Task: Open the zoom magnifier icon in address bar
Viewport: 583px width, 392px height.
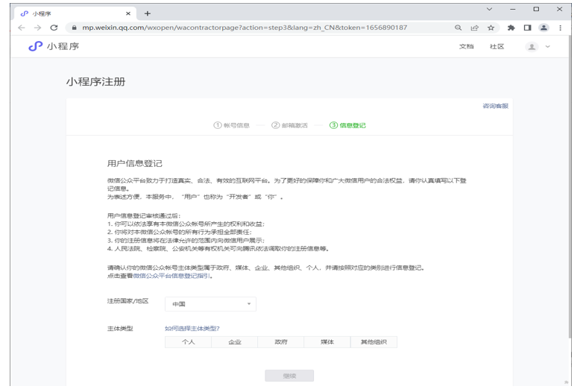Action: (x=458, y=28)
